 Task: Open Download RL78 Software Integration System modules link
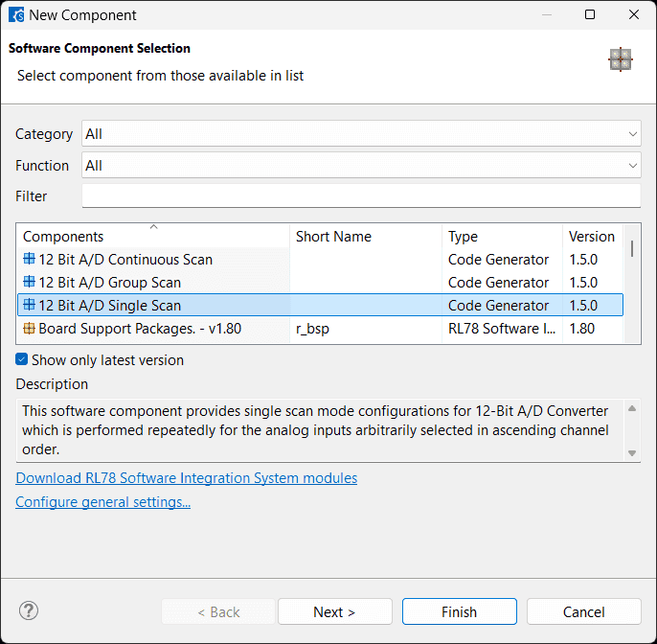[187, 478]
